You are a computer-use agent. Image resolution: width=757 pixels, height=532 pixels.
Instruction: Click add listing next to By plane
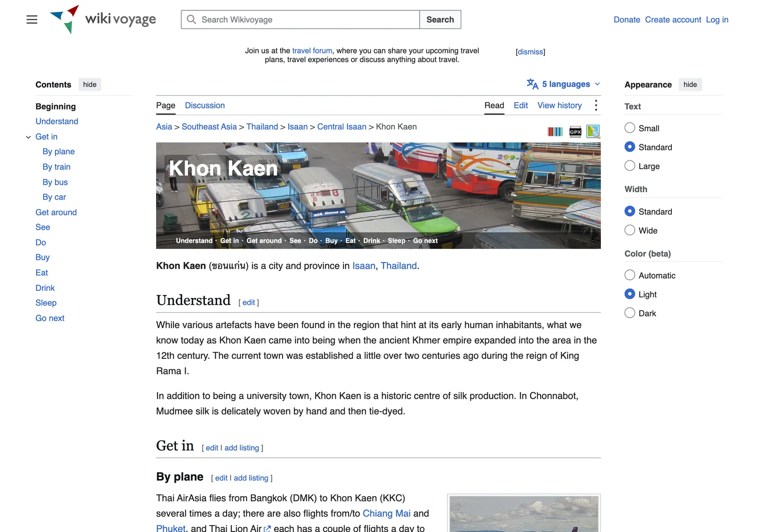251,478
